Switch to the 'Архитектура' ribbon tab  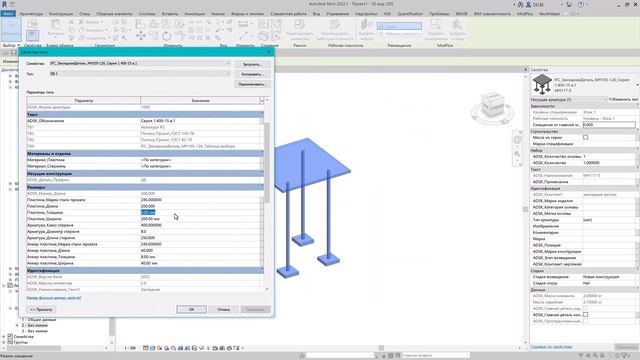pyautogui.click(x=31, y=14)
